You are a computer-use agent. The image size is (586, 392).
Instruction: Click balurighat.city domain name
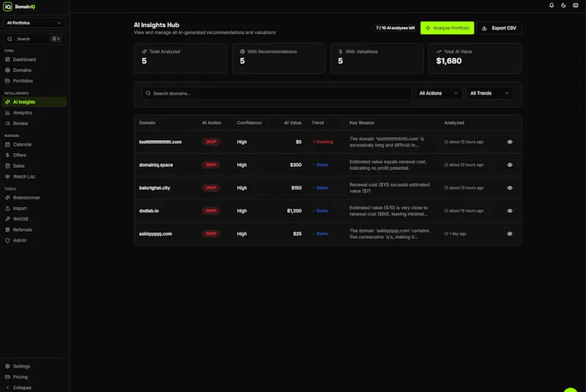pyautogui.click(x=155, y=188)
